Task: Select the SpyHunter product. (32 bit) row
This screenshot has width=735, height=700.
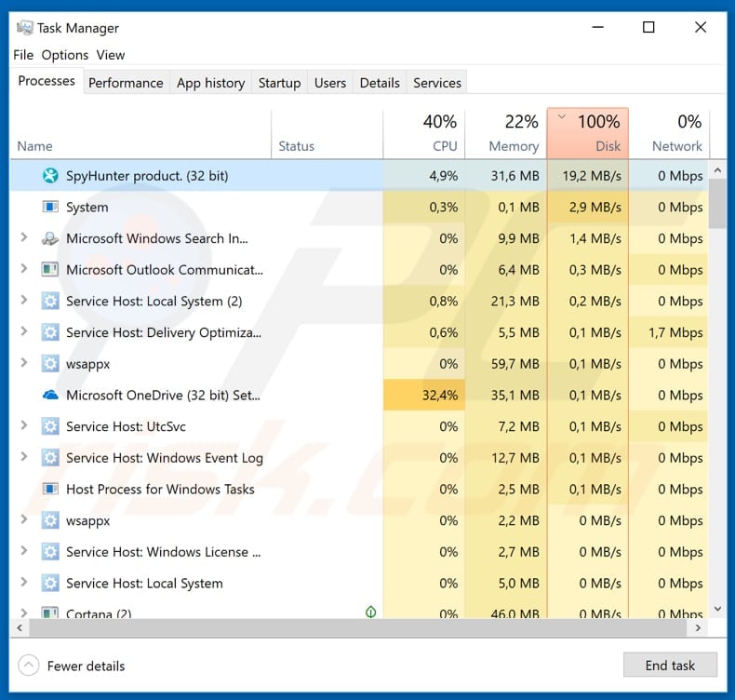Action: coord(359,176)
